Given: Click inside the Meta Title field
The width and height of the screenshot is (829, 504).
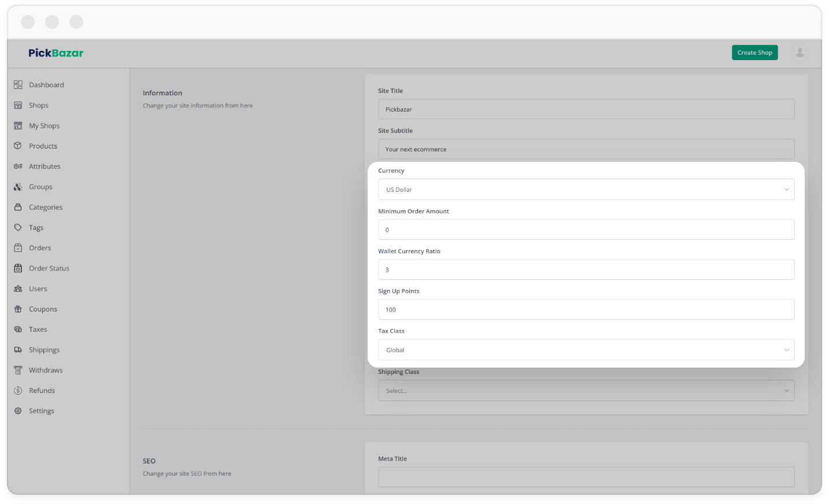Looking at the screenshot, I should (x=586, y=476).
